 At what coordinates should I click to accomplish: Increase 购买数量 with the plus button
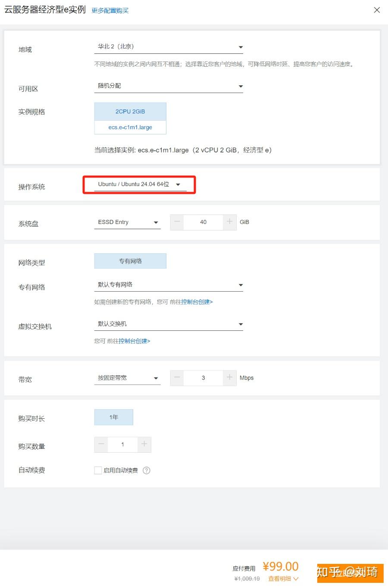(145, 445)
